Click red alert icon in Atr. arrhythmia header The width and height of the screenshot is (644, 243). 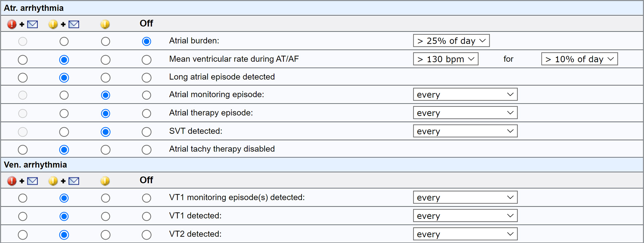12,24
